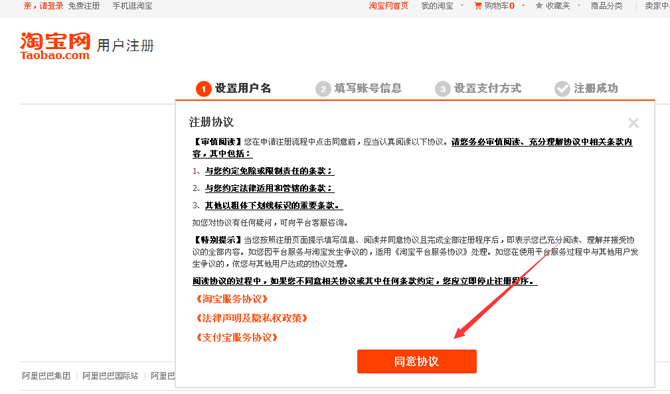The width and height of the screenshot is (670, 394).
Task: Open the 《支付宝服务协议》 link
Action: point(237,338)
